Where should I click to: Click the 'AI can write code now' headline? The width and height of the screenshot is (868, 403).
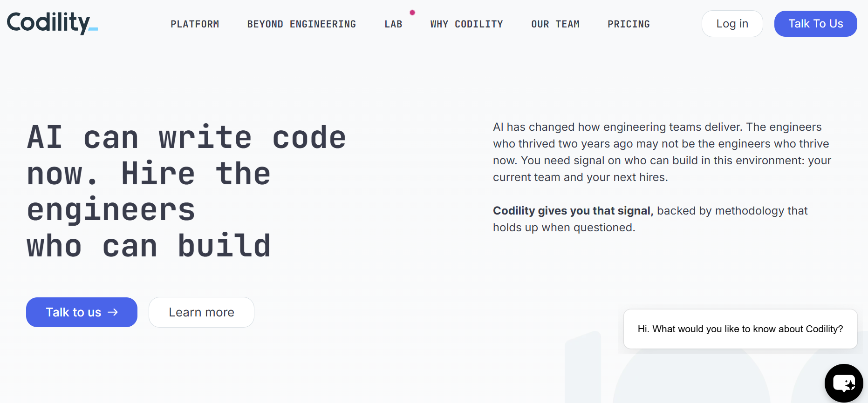(x=186, y=192)
